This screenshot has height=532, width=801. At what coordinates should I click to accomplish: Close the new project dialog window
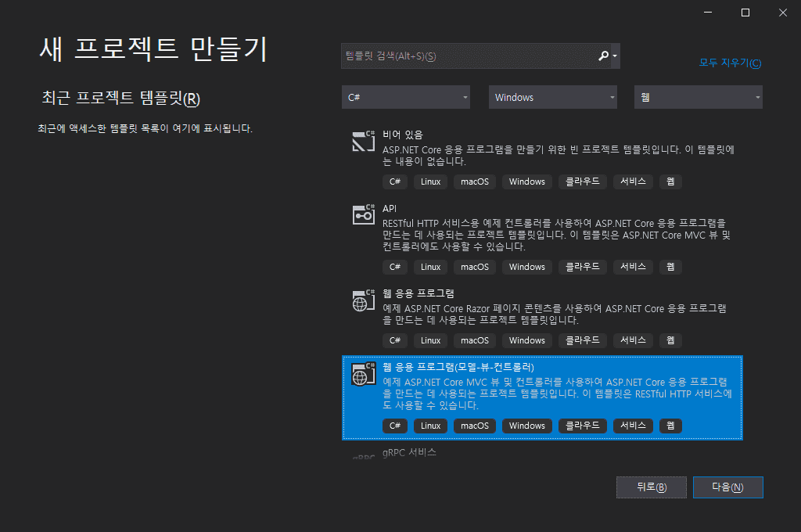point(782,13)
